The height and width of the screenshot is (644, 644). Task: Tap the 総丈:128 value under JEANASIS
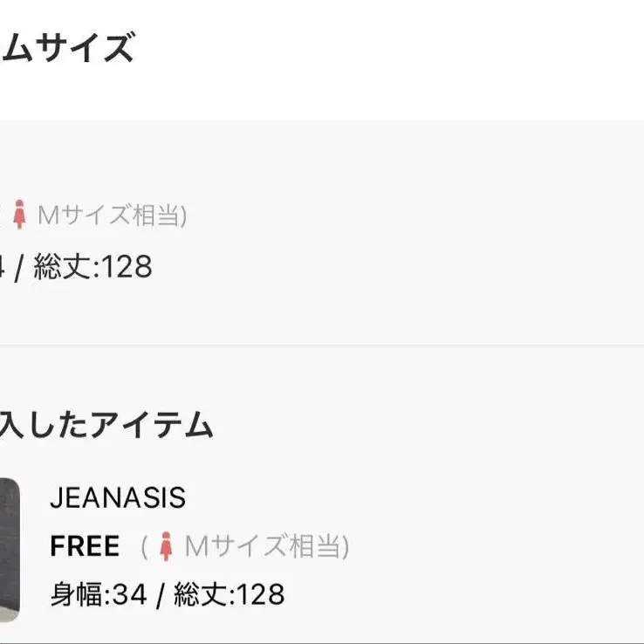pyautogui.click(x=229, y=595)
